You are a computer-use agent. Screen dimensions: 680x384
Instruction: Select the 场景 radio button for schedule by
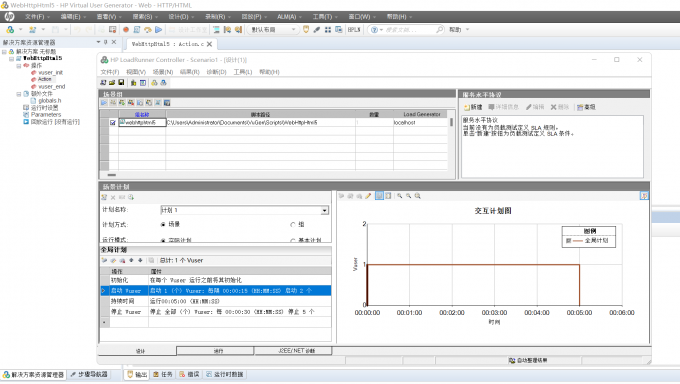pos(163,224)
